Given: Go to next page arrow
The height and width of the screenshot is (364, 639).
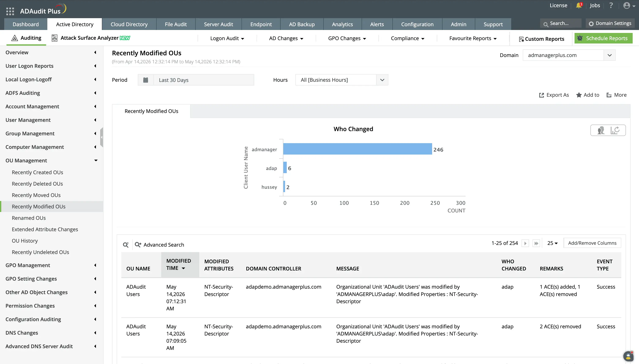Looking at the screenshot, I should click(525, 243).
